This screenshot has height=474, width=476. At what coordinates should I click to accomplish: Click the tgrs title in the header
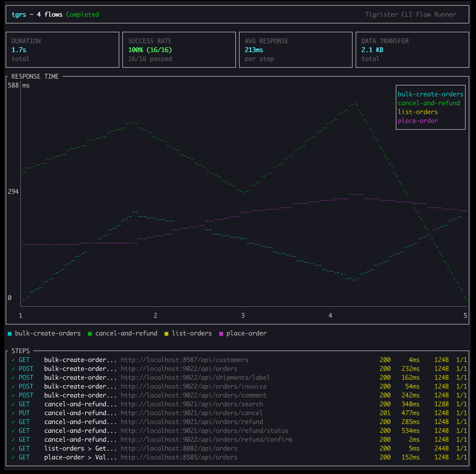click(x=19, y=15)
